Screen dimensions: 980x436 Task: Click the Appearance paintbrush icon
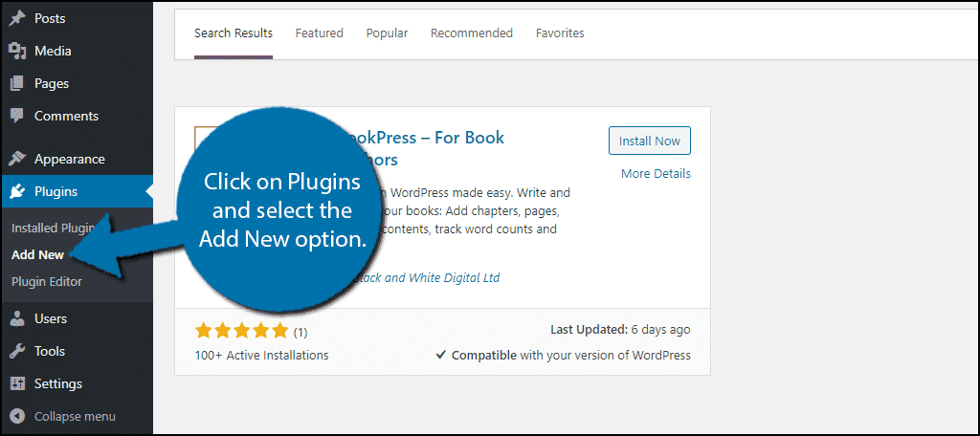point(17,159)
